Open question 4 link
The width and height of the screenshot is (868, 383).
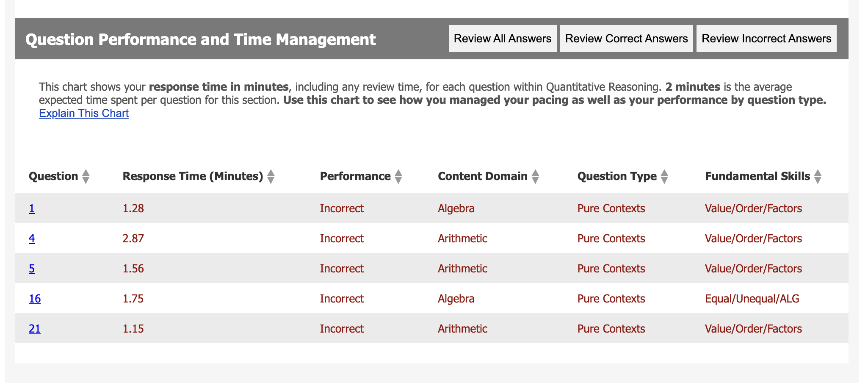[x=32, y=239]
